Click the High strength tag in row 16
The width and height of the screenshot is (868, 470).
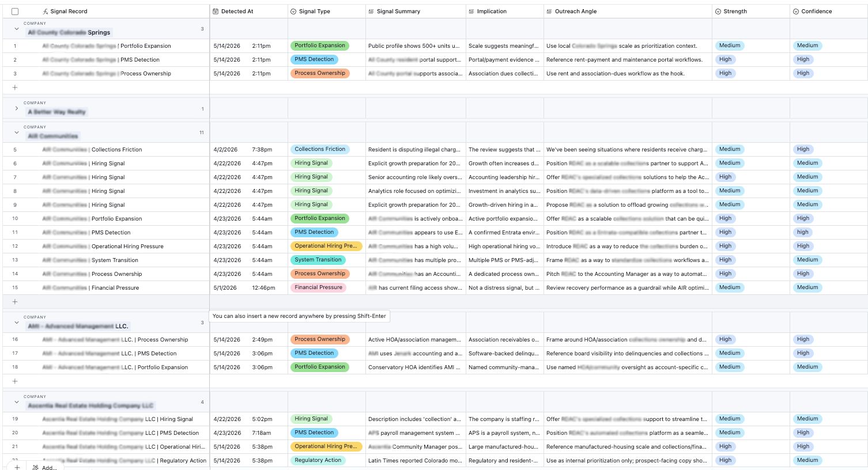(725, 339)
